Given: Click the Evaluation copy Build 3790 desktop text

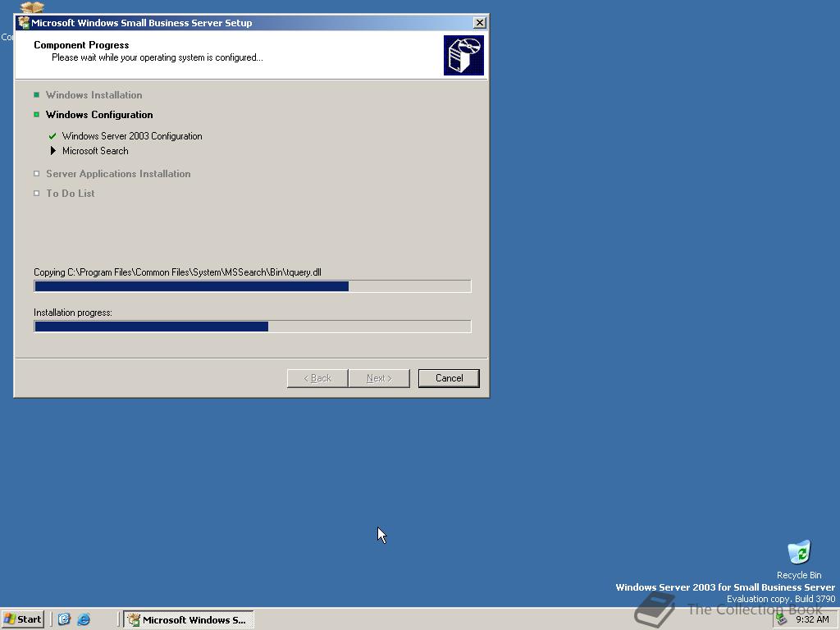Looking at the screenshot, I should (781, 599).
